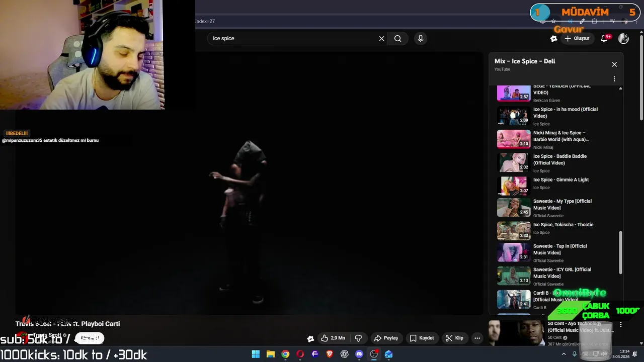Play Saweetie - My Type
The height and width of the screenshot is (362, 644).
562,204
